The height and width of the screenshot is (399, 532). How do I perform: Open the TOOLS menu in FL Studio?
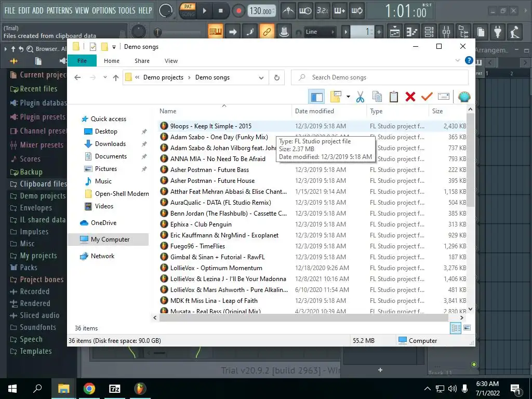pos(127,10)
